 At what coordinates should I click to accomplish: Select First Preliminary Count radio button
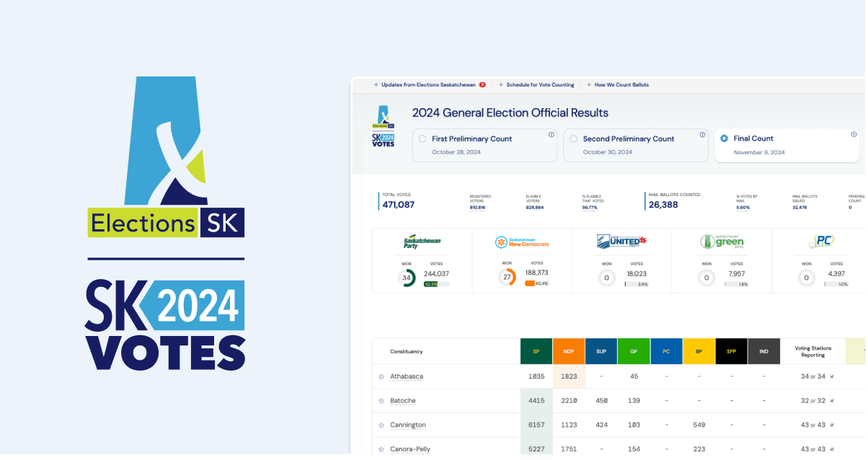click(x=422, y=138)
